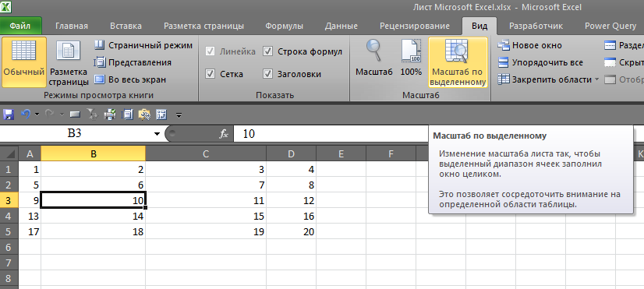Viewport: 644px width, 289px height.
Task: Uncheck the Строка формул checkbox
Action: (x=267, y=51)
